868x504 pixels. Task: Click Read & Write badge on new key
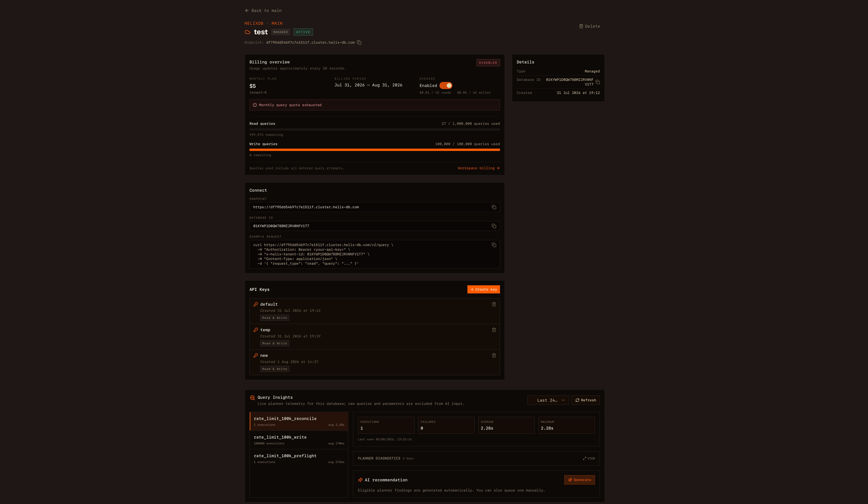point(274,369)
